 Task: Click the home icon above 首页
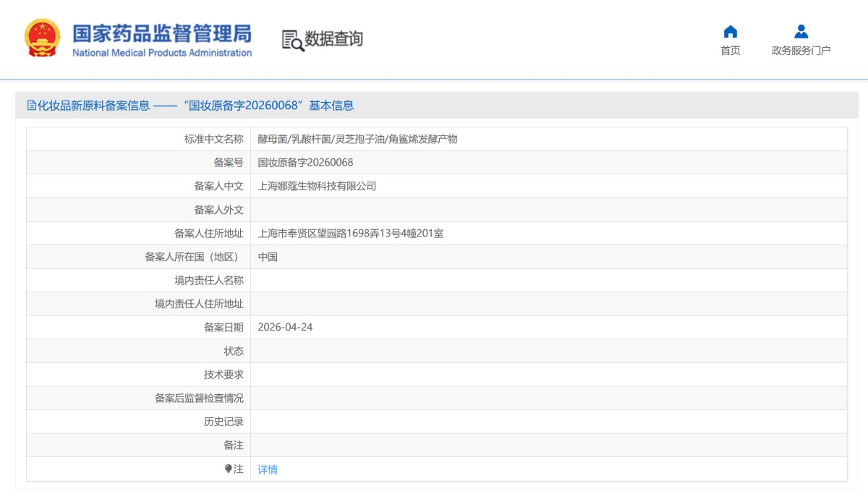point(731,33)
